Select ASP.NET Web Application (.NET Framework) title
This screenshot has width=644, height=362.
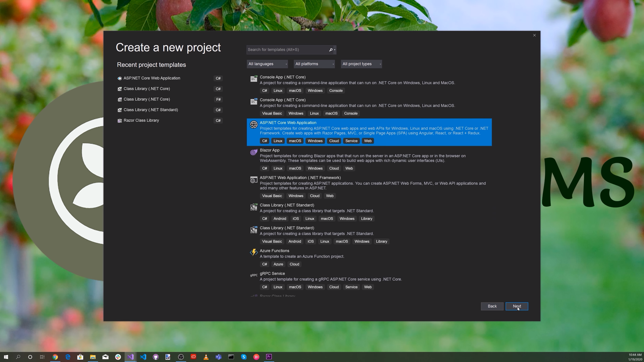pos(300,178)
